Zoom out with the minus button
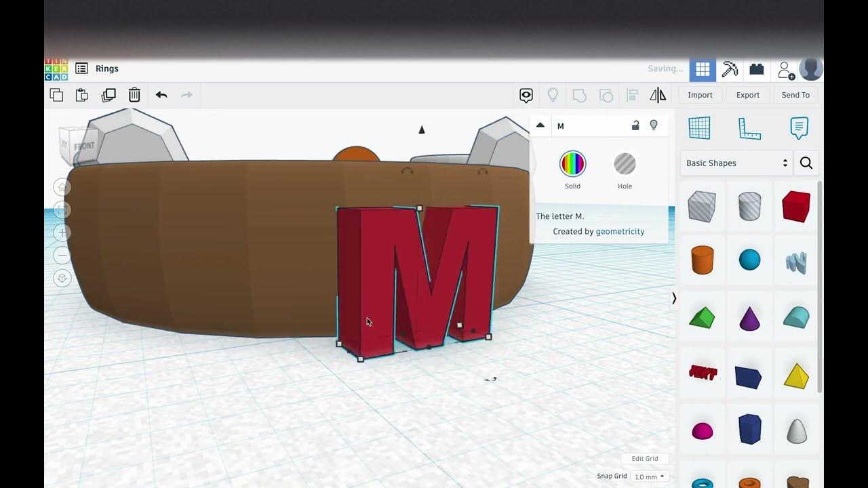Image resolution: width=868 pixels, height=488 pixels. click(x=62, y=256)
